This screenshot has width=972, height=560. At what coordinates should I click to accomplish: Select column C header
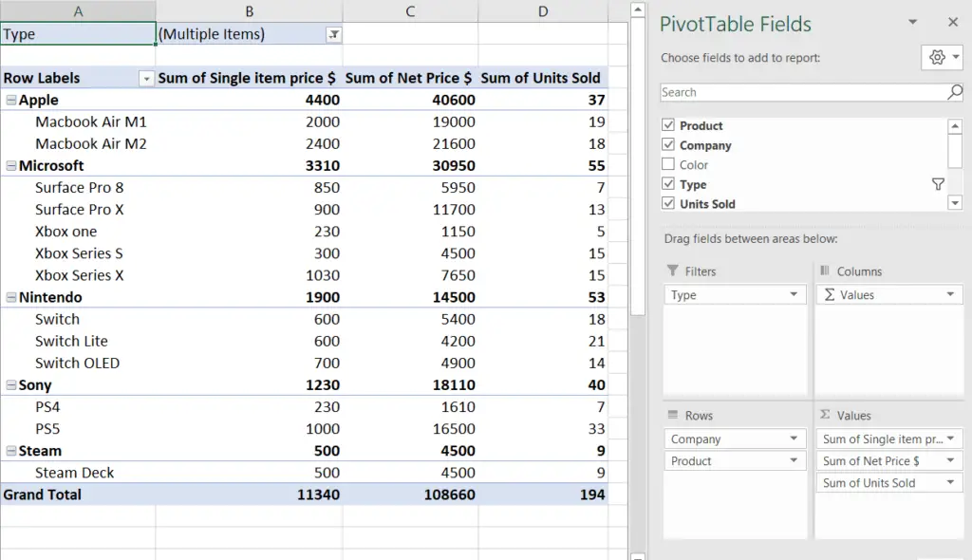410,11
